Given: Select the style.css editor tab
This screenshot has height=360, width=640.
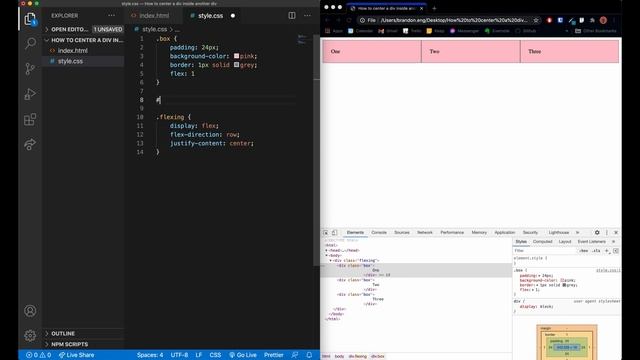Looking at the screenshot, I should point(210,16).
